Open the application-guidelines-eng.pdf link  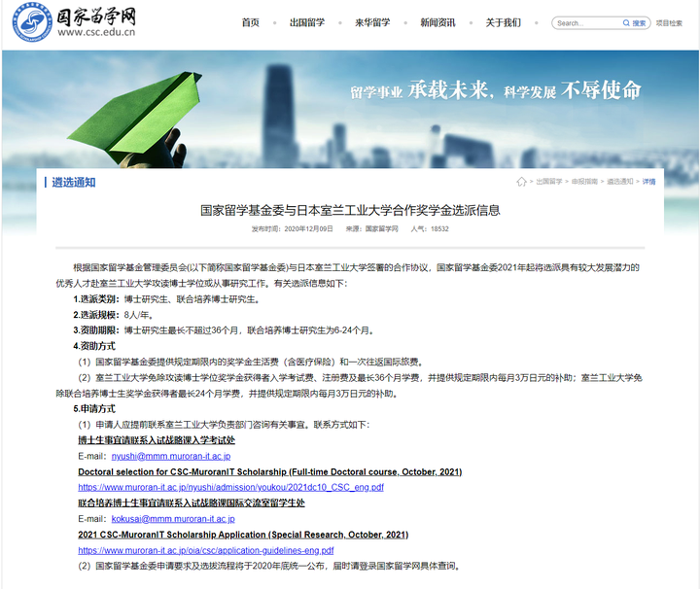(x=206, y=550)
